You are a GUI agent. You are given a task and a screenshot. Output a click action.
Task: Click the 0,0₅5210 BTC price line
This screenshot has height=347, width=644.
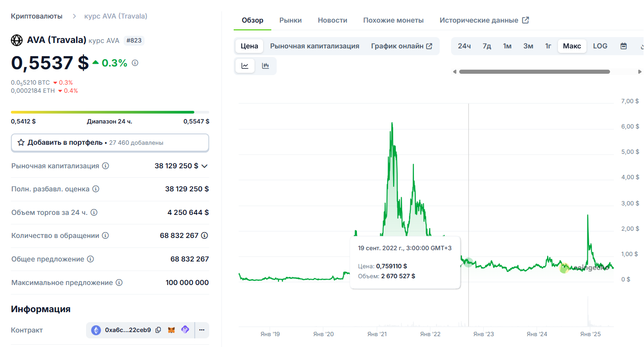pyautogui.click(x=30, y=83)
